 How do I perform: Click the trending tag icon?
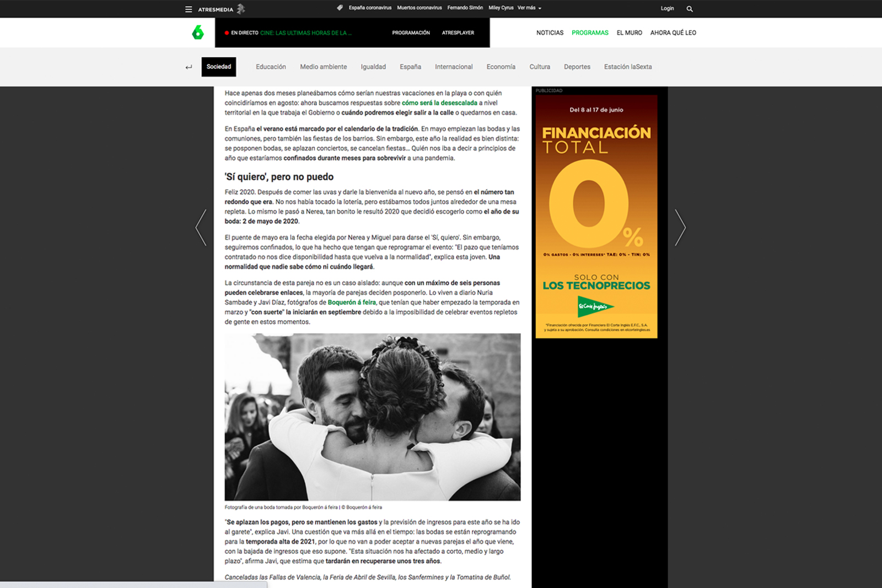(x=340, y=8)
